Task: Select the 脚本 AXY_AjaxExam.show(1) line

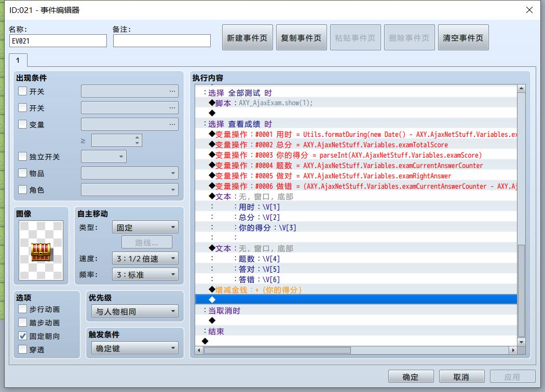Action: (356, 103)
